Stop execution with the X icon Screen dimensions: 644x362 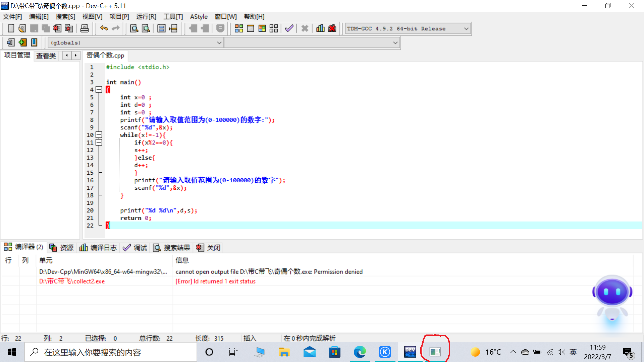[x=305, y=28]
